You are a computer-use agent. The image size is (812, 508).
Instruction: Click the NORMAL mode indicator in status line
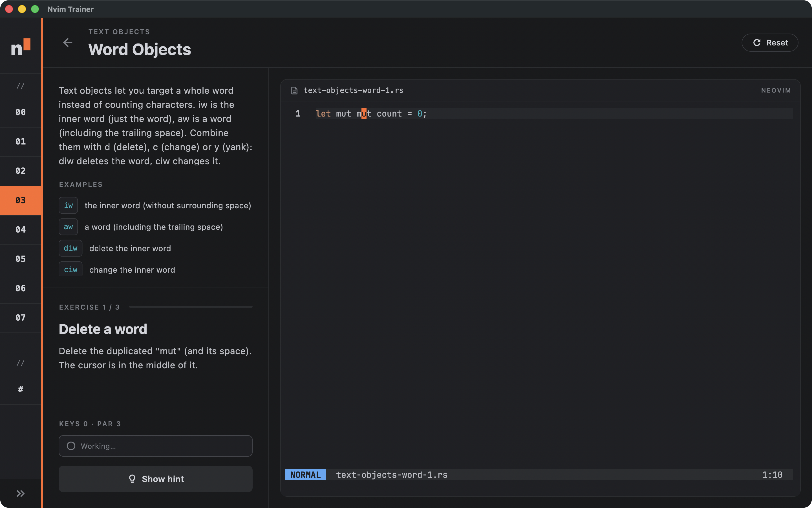point(305,475)
